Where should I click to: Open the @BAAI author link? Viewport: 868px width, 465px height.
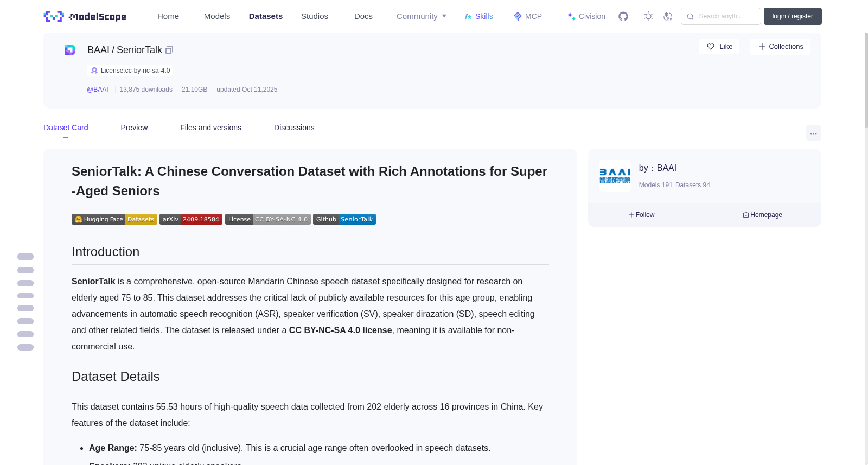tap(98, 90)
